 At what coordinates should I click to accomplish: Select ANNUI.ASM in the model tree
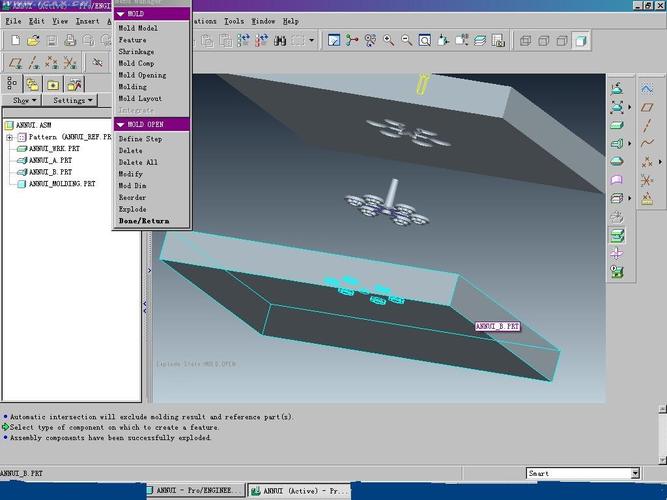click(x=28, y=126)
